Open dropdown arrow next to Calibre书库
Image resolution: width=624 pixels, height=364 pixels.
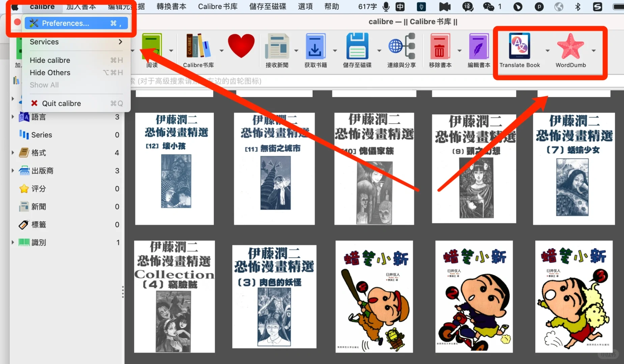tap(221, 51)
